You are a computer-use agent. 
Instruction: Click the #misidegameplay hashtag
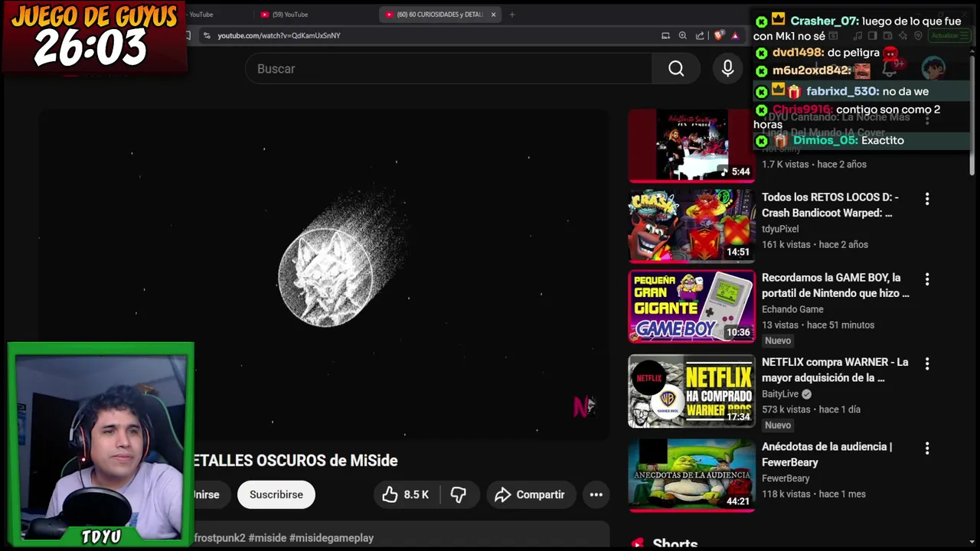[332, 538]
